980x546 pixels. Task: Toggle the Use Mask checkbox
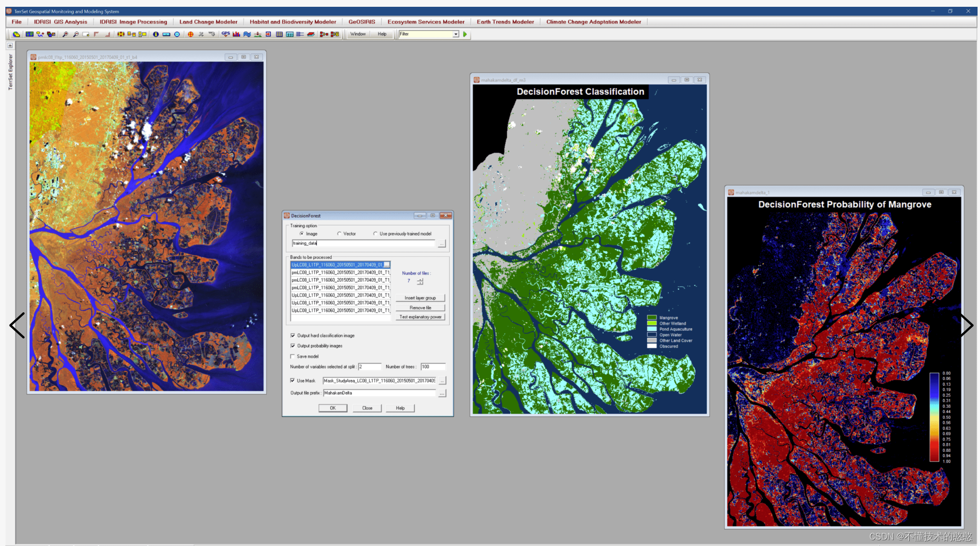293,381
